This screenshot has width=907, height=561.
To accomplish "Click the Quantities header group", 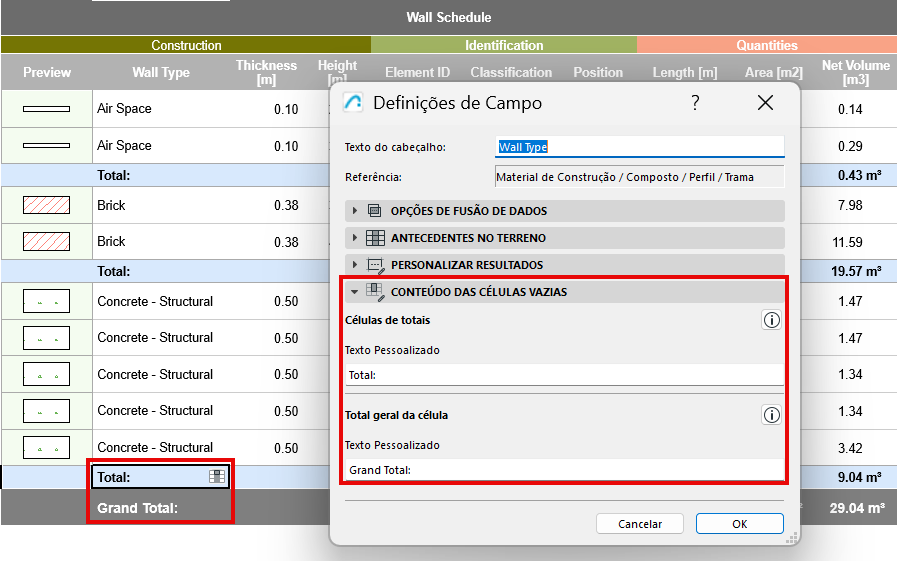I will pyautogui.click(x=766, y=45).
